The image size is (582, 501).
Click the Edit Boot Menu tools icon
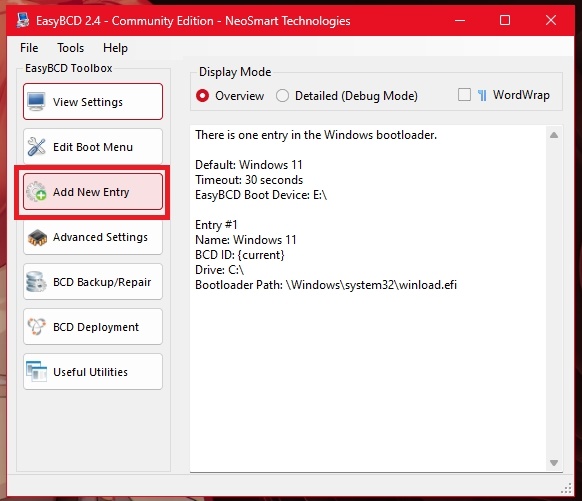[x=36, y=147]
